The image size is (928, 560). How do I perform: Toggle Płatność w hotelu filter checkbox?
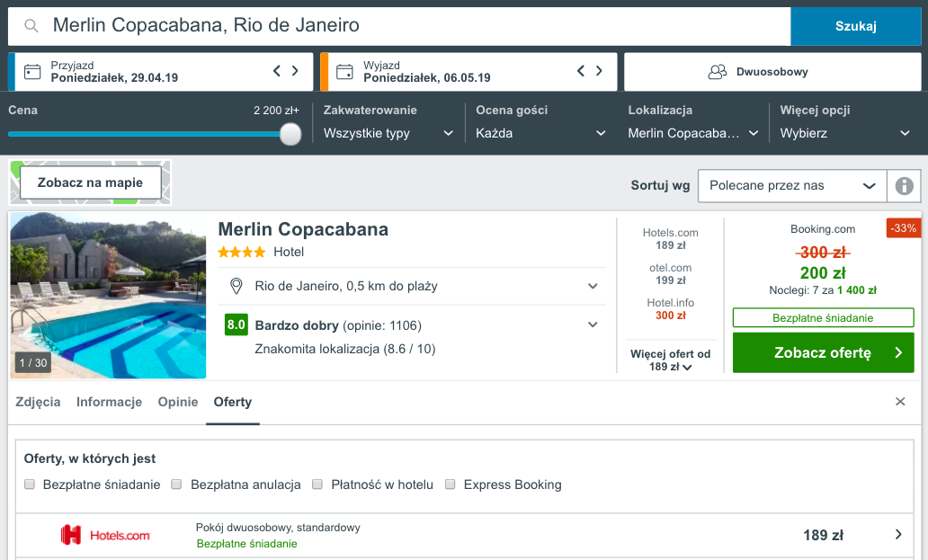317,484
